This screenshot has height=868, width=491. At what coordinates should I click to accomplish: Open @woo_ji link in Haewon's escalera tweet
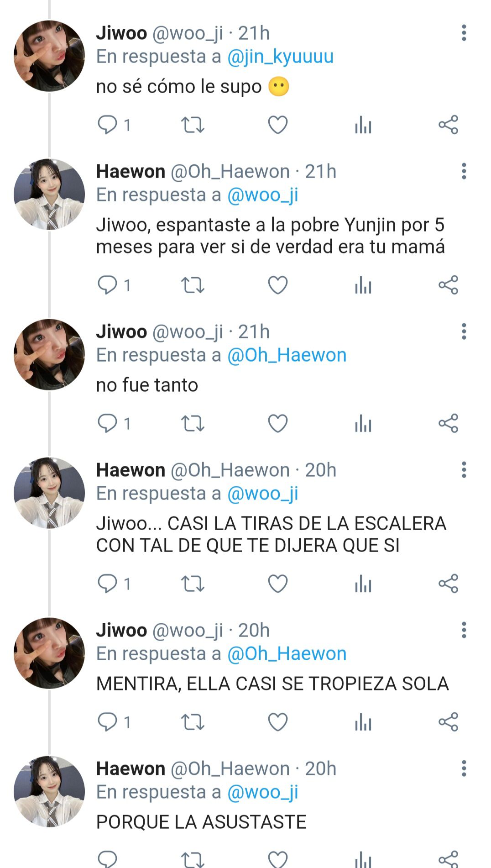pos(262,494)
